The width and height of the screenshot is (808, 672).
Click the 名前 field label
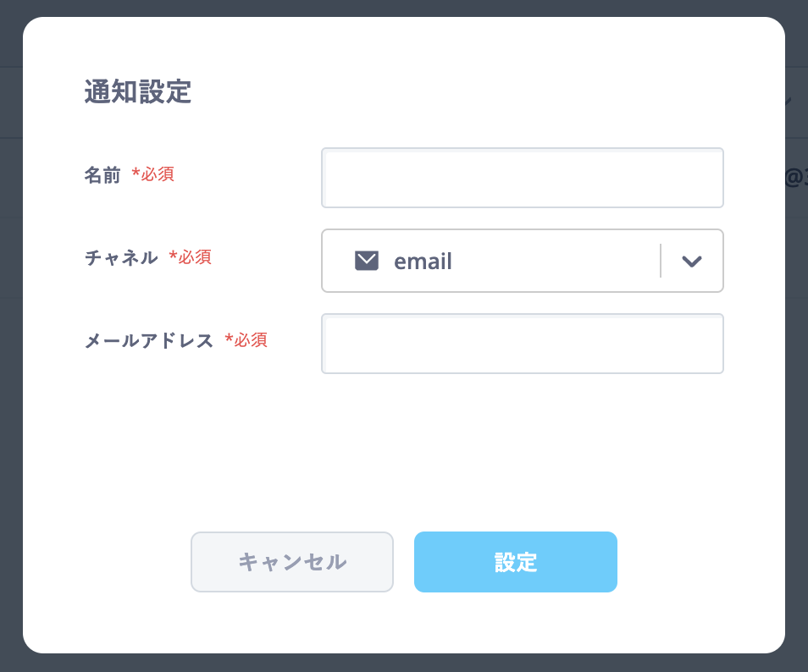pos(102,174)
